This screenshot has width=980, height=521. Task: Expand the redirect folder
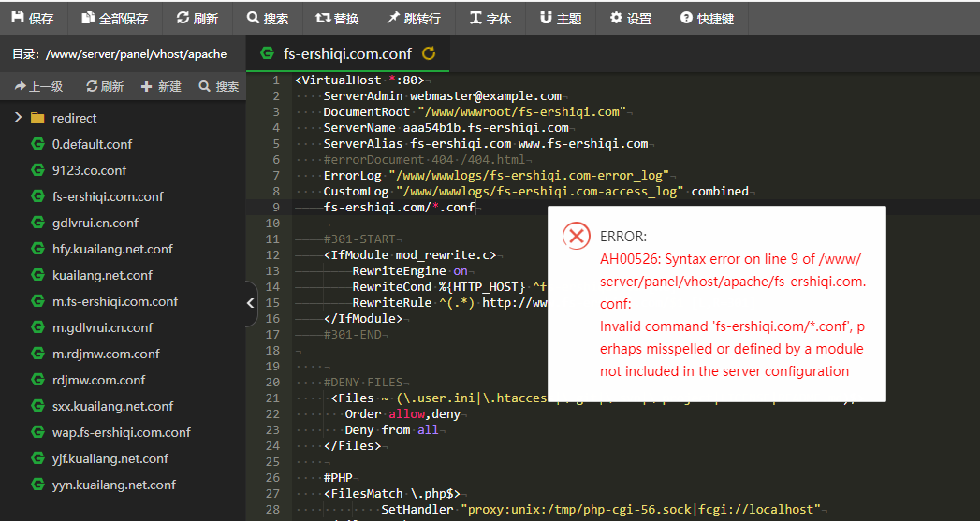18,118
